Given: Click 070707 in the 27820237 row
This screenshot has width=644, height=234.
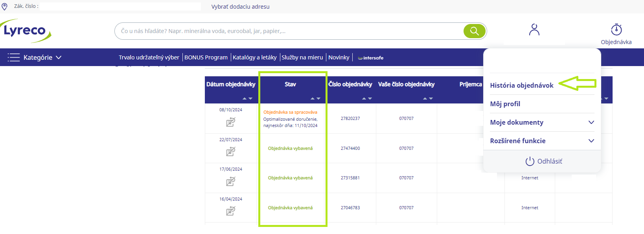Looking at the screenshot, I should click(407, 118).
